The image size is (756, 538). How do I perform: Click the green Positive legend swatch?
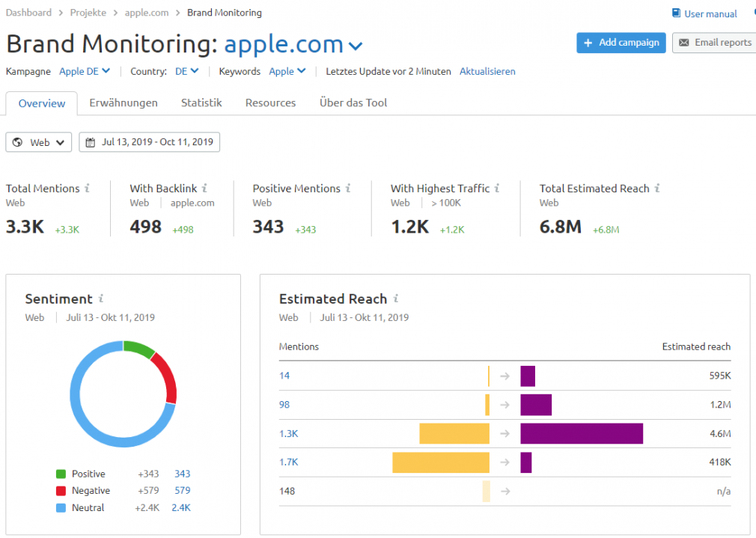[x=61, y=474]
